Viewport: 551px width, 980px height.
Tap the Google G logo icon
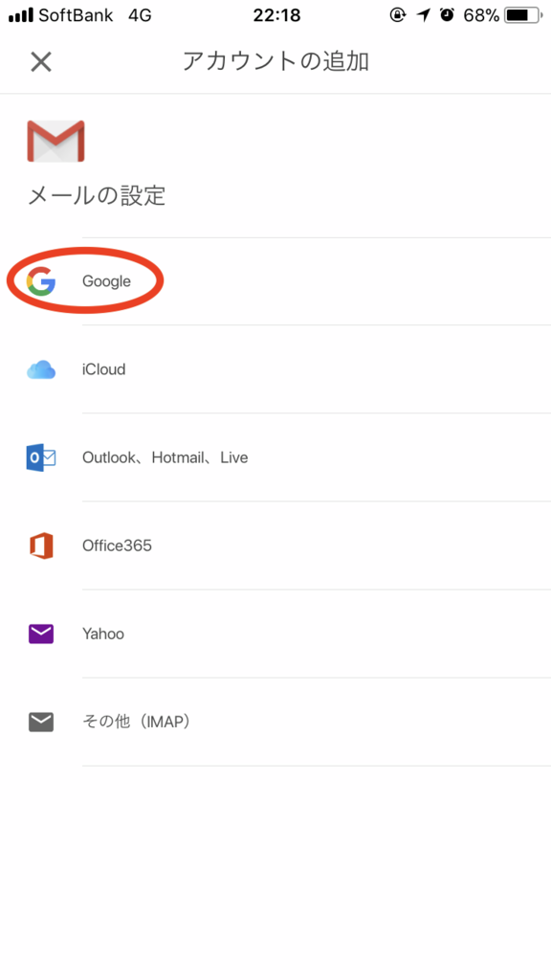pyautogui.click(x=41, y=281)
